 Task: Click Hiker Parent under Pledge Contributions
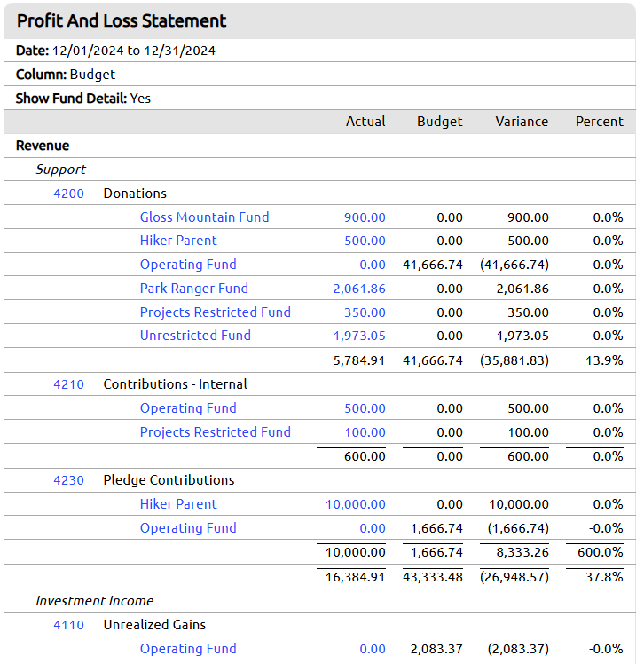(x=178, y=504)
